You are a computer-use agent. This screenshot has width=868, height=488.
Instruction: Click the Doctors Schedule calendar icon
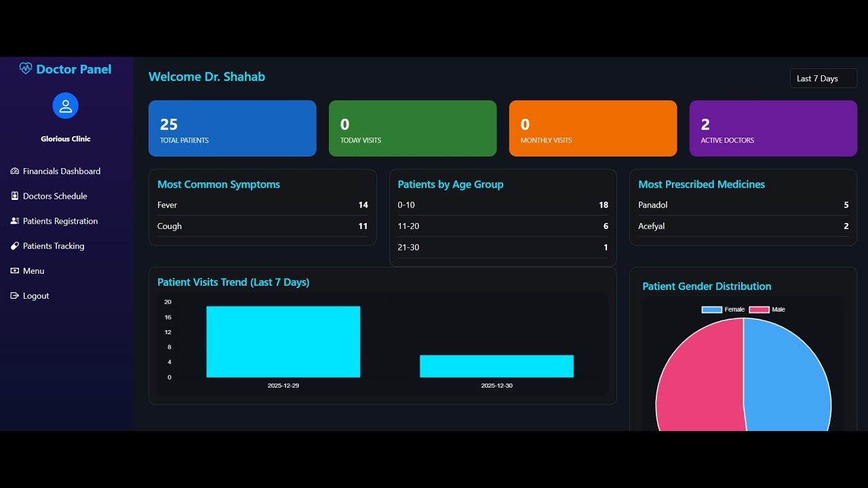coord(15,196)
